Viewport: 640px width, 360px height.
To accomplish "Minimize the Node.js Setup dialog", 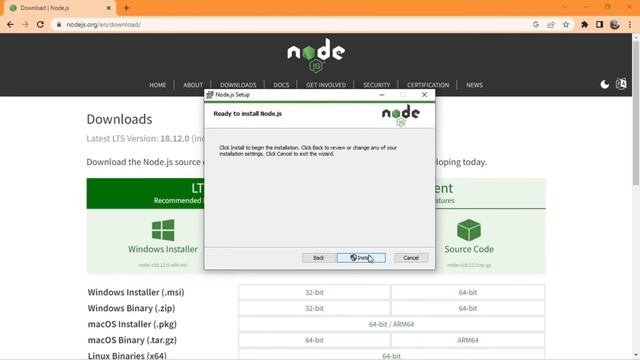I will [x=382, y=95].
